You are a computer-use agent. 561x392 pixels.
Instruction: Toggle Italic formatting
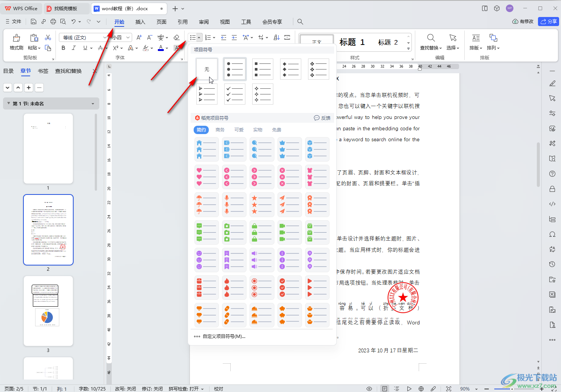click(x=74, y=48)
